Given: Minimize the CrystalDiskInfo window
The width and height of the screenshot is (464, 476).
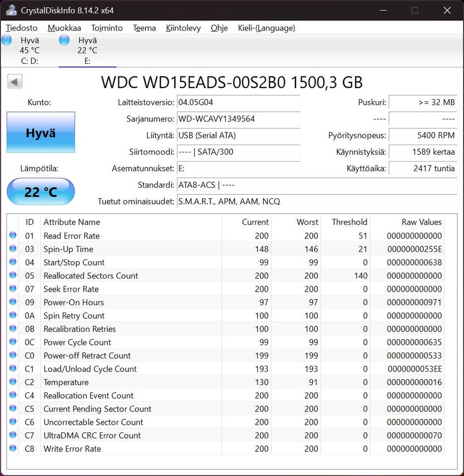Looking at the screenshot, I should (x=383, y=10).
